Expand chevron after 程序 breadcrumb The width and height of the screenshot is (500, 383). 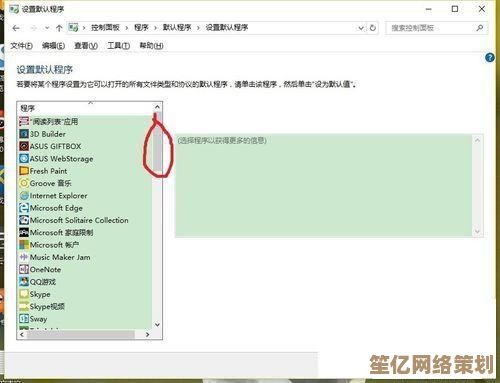[x=155, y=28]
